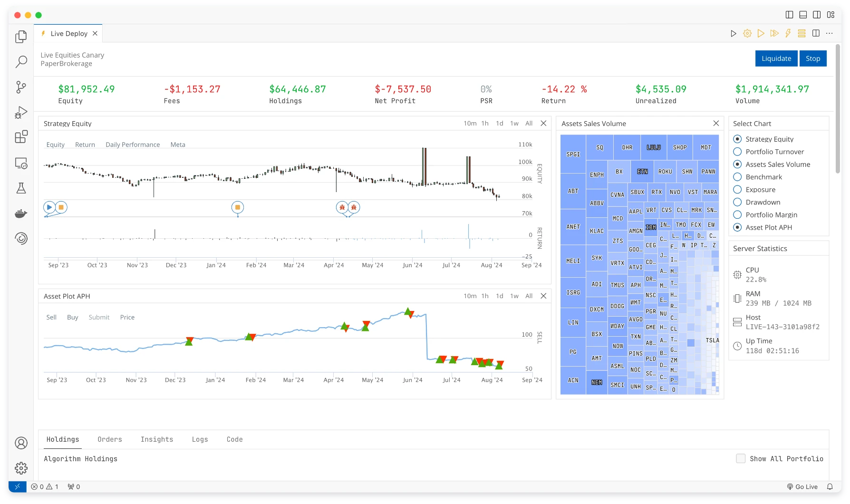850x504 pixels.
Task: Open the split editor layout icon
Action: pyautogui.click(x=816, y=33)
